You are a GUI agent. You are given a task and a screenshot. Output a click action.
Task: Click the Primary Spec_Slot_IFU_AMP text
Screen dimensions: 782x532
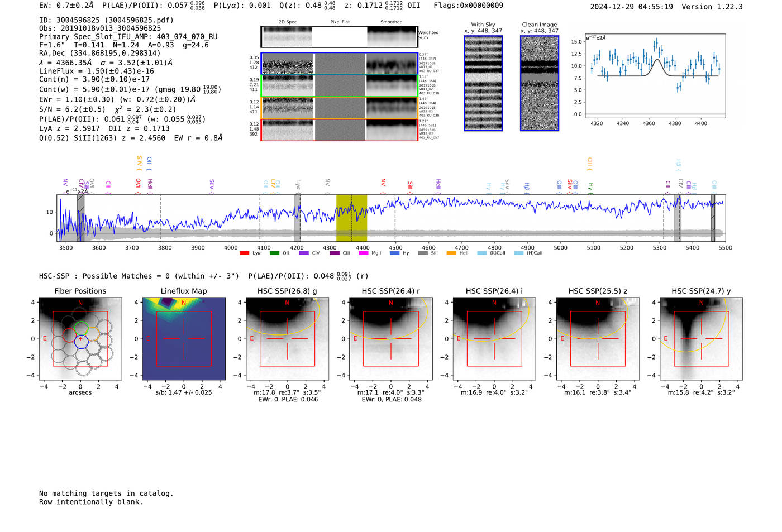[128, 37]
